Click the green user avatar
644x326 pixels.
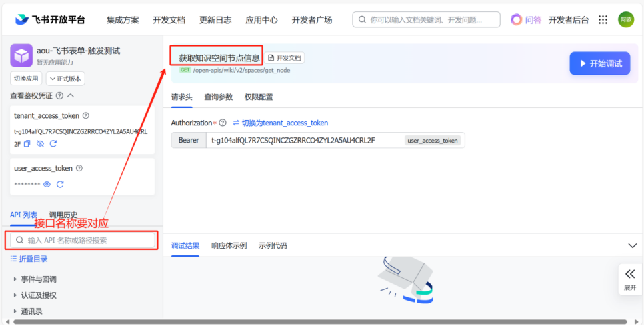(x=625, y=20)
